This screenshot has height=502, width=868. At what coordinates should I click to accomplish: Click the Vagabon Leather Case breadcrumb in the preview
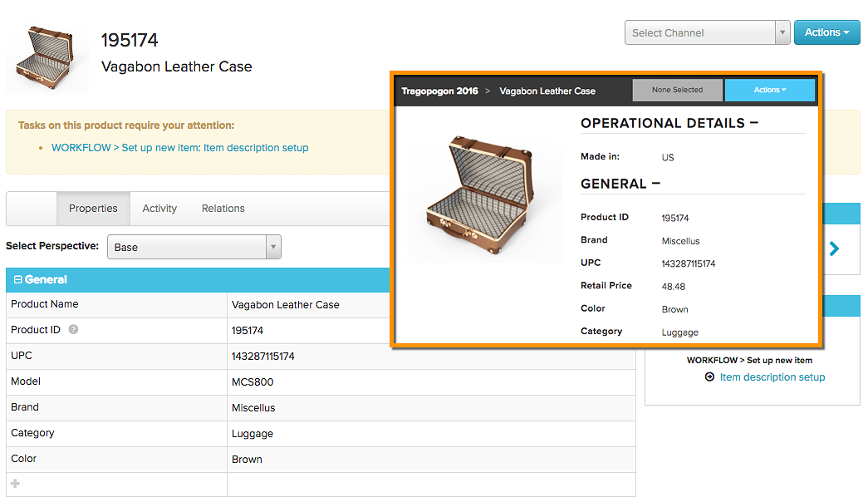(x=547, y=91)
